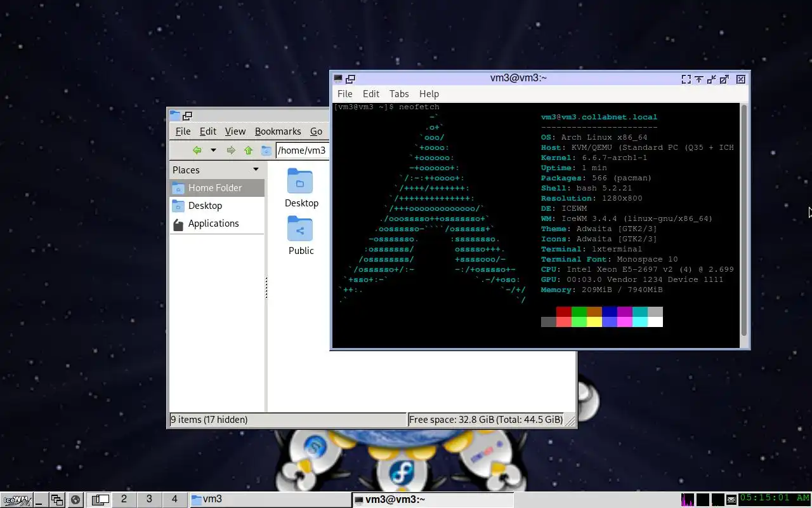Click the file manager window's depth icon
Screen dimensions: 812x508
click(187, 116)
